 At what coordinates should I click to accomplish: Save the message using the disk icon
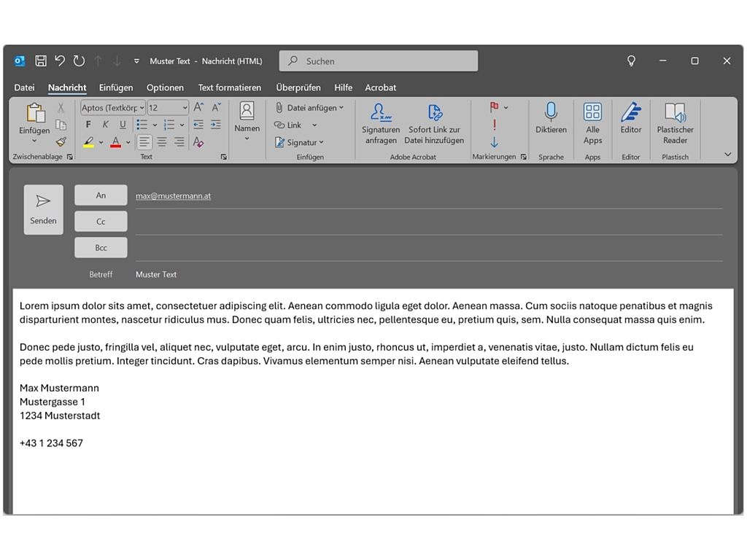point(41,61)
